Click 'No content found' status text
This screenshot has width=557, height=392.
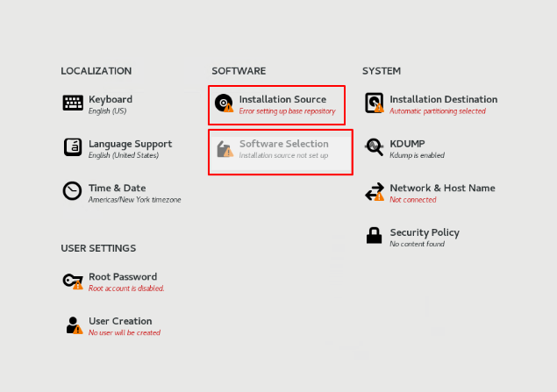click(417, 244)
